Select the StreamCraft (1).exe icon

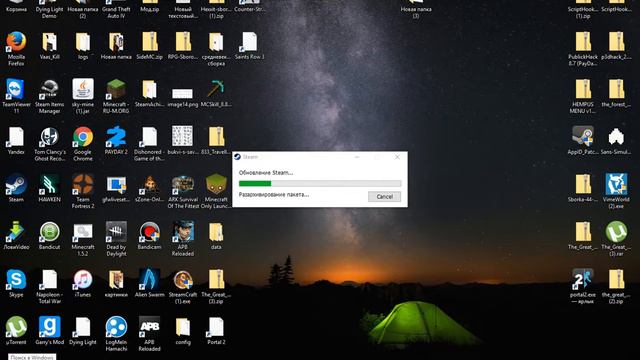coord(182,280)
